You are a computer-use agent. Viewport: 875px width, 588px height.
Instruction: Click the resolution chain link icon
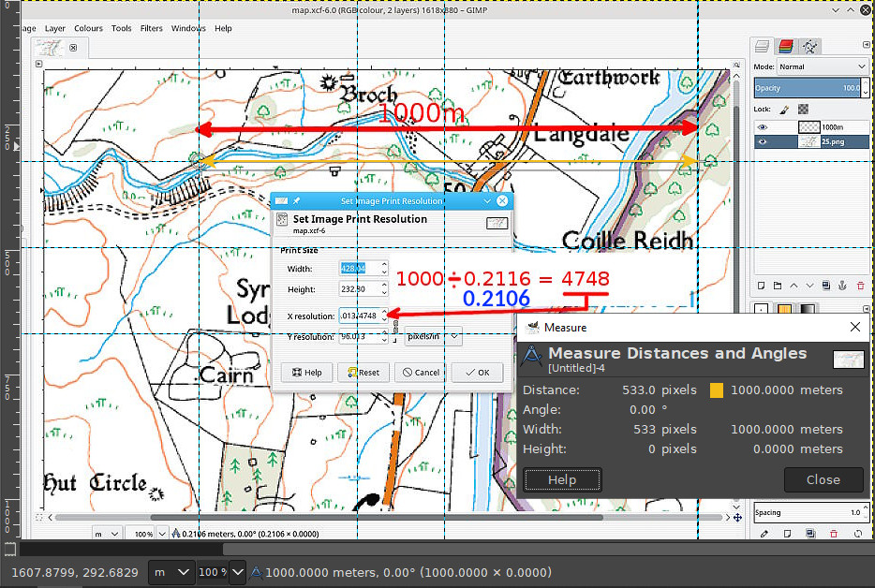(x=396, y=327)
